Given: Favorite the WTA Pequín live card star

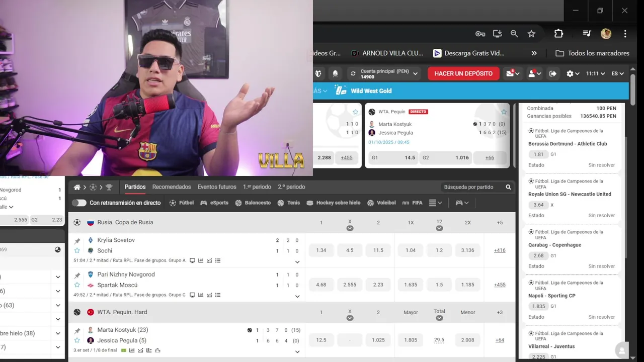Looking at the screenshot, I should [x=504, y=112].
